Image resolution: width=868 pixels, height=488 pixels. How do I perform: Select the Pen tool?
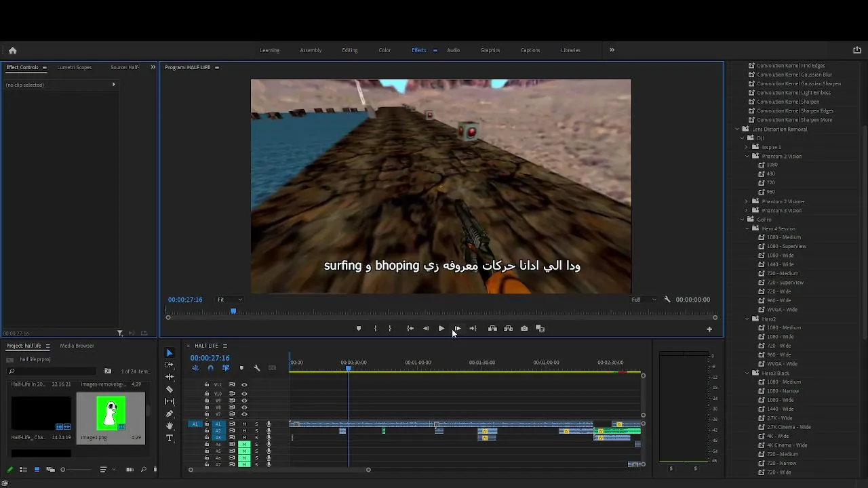click(170, 413)
